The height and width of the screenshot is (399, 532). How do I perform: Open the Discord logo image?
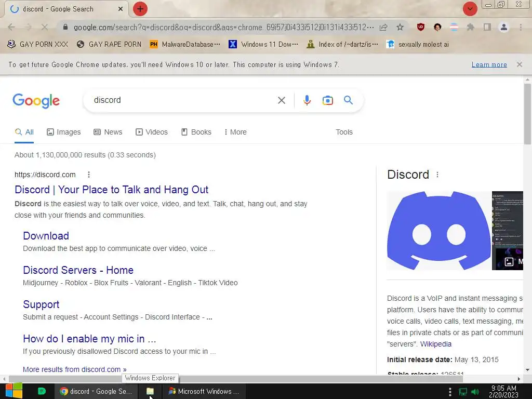point(438,231)
